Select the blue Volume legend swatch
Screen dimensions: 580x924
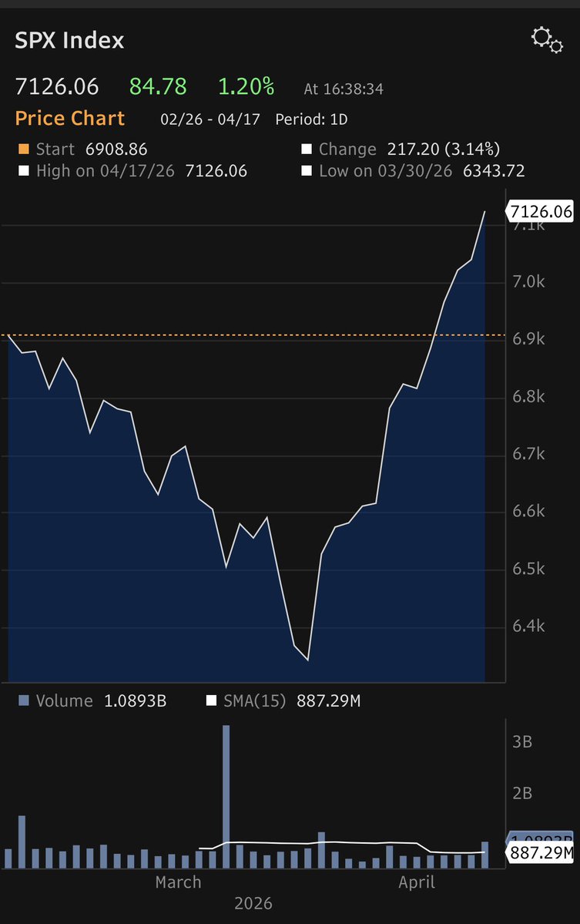pyautogui.click(x=24, y=701)
